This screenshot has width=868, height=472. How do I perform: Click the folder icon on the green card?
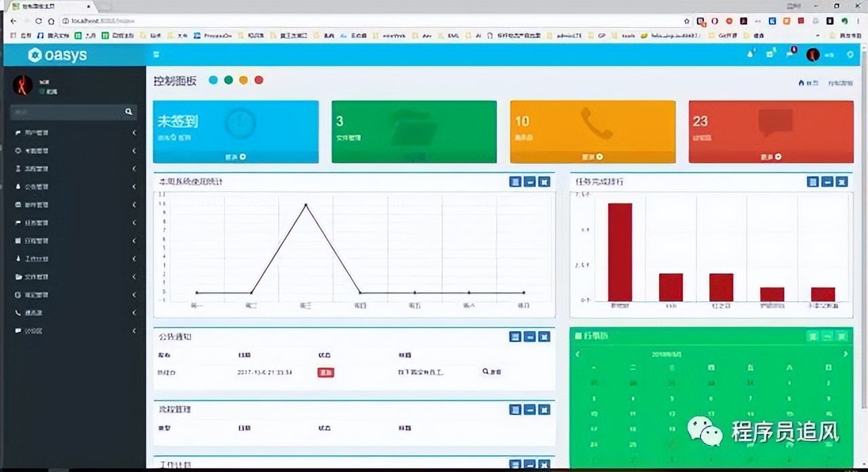tap(414, 127)
